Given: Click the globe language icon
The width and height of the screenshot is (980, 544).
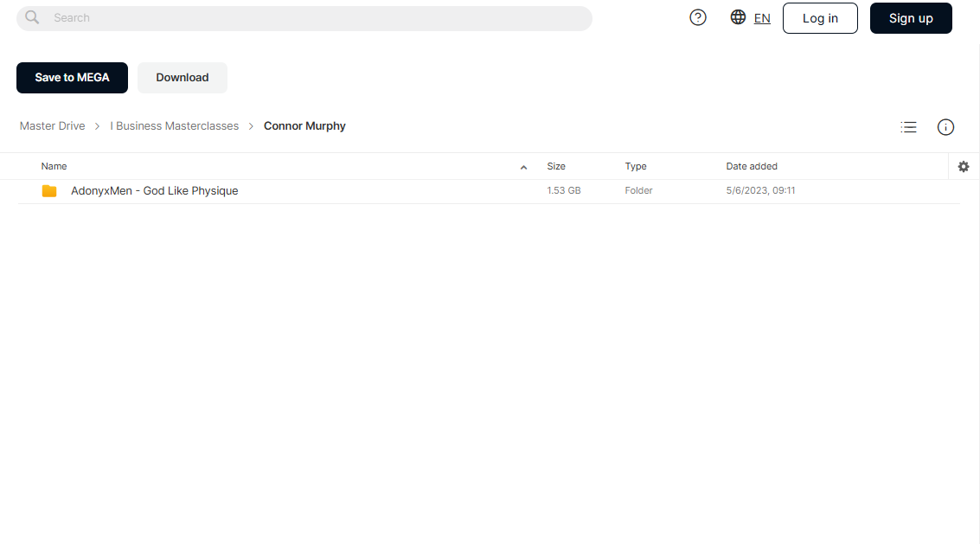Looking at the screenshot, I should (738, 17).
